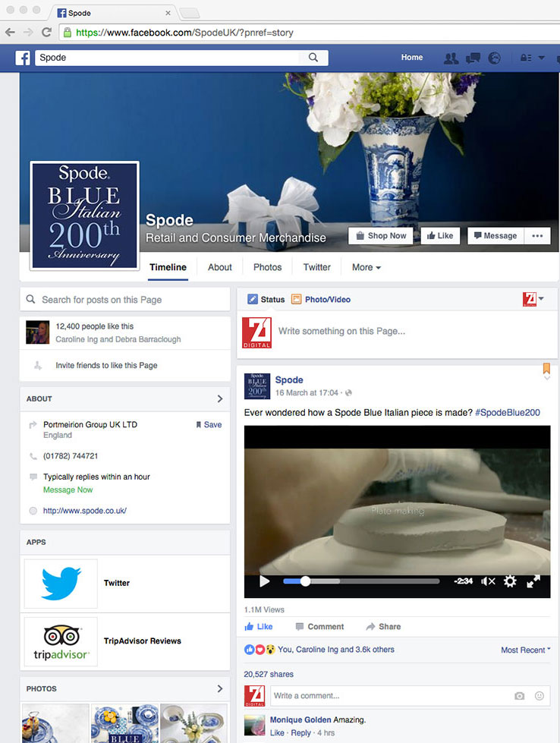This screenshot has height=743, width=560.
Task: Go back with the browser back arrow
Action: tap(10, 32)
